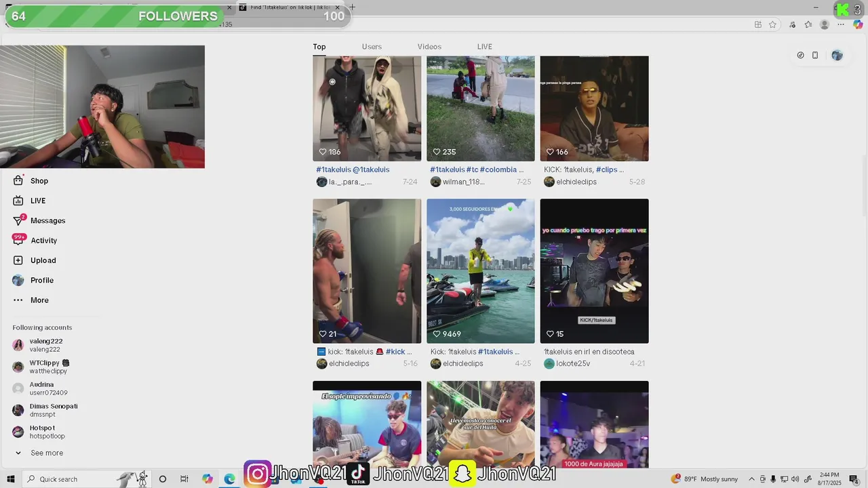Open Task View on the taskbar
The width and height of the screenshot is (868, 488).
point(184,479)
